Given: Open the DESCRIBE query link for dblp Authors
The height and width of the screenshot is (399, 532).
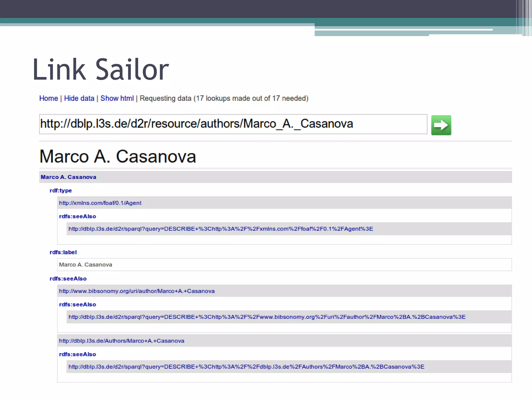Looking at the screenshot, I should point(246,367).
